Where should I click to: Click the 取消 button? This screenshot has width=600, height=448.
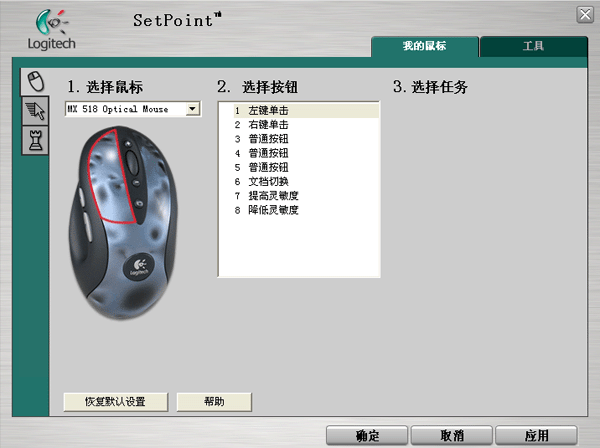coord(452,435)
